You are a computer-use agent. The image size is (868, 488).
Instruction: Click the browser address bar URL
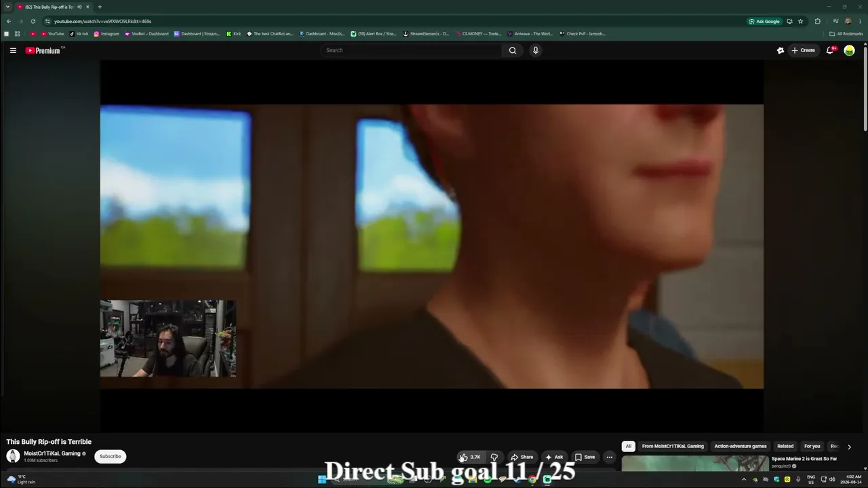point(102,21)
